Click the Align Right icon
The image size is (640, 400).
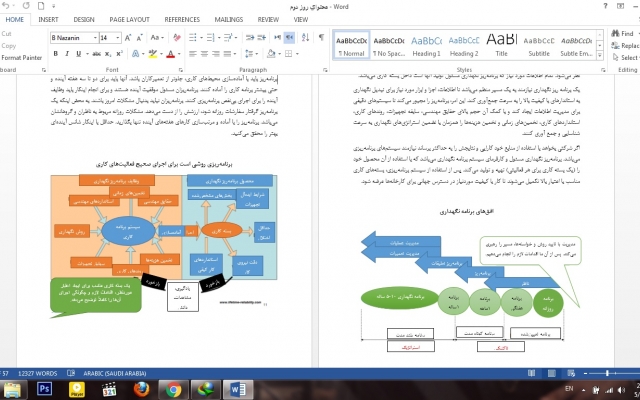(216, 53)
